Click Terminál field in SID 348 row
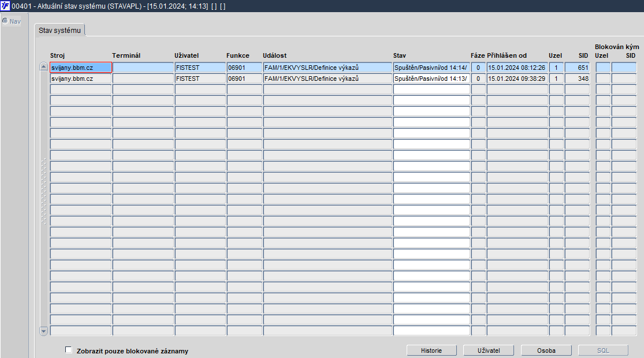 143,79
